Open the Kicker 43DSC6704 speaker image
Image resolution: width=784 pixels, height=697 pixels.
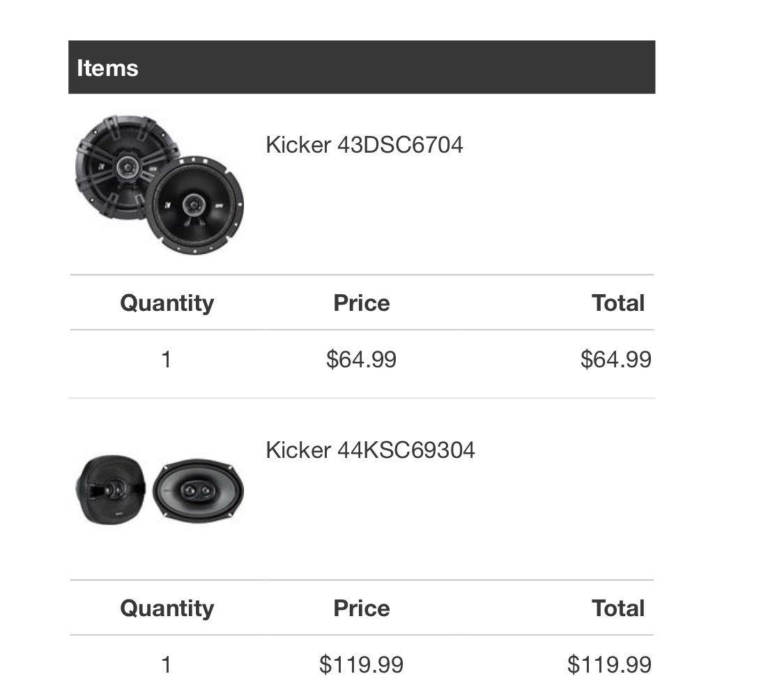159,185
